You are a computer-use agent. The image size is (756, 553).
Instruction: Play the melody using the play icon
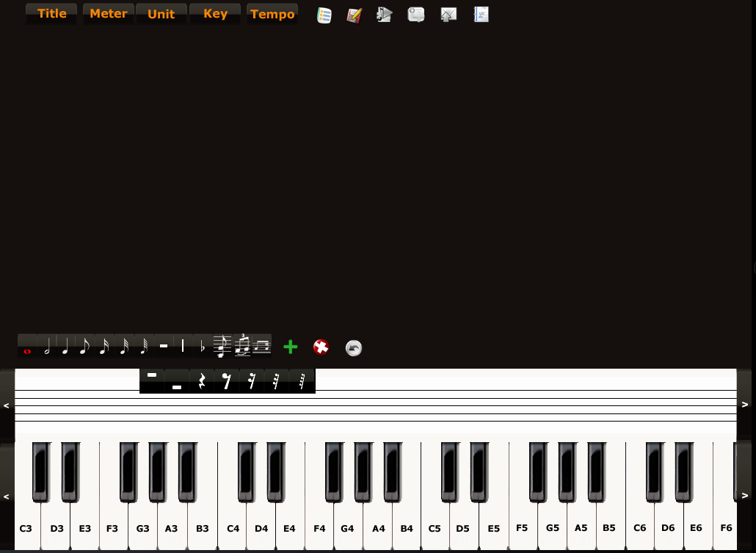pos(385,14)
